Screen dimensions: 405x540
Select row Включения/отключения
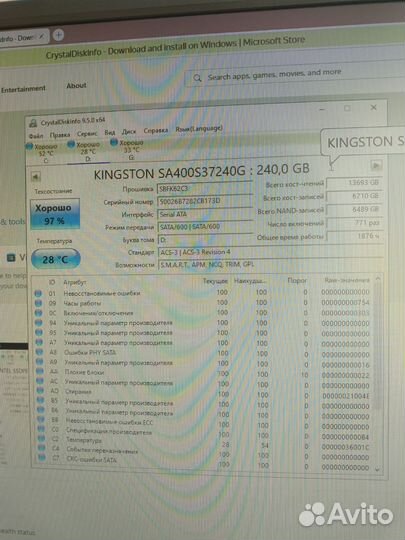(x=203, y=313)
